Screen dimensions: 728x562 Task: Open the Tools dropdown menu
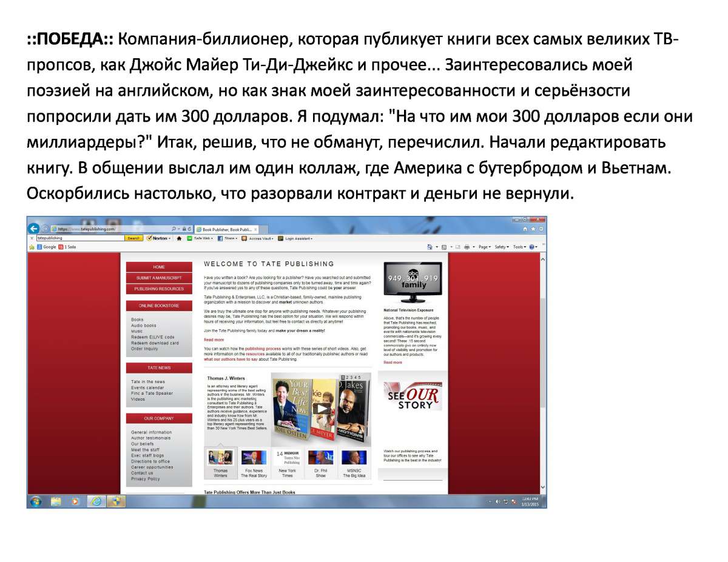(519, 247)
